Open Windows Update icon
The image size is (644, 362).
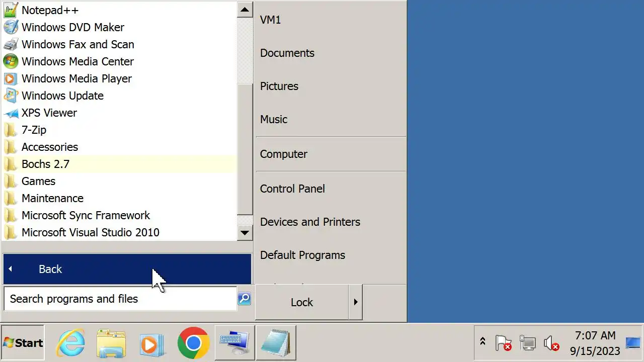point(11,96)
